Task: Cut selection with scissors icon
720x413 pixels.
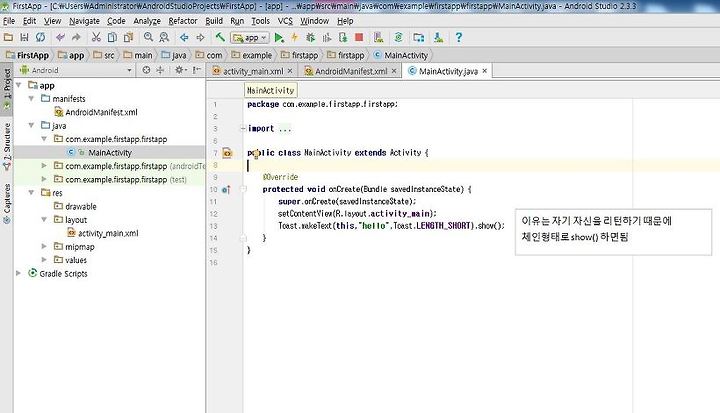Action: 96,37
